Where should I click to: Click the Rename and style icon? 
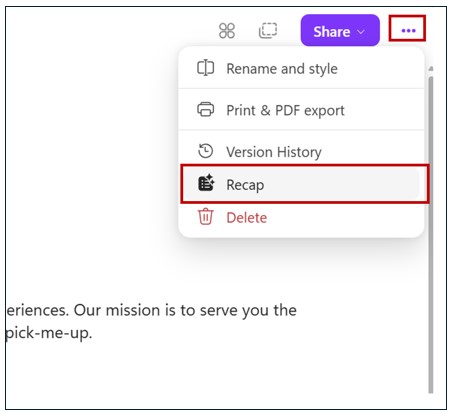coord(206,68)
